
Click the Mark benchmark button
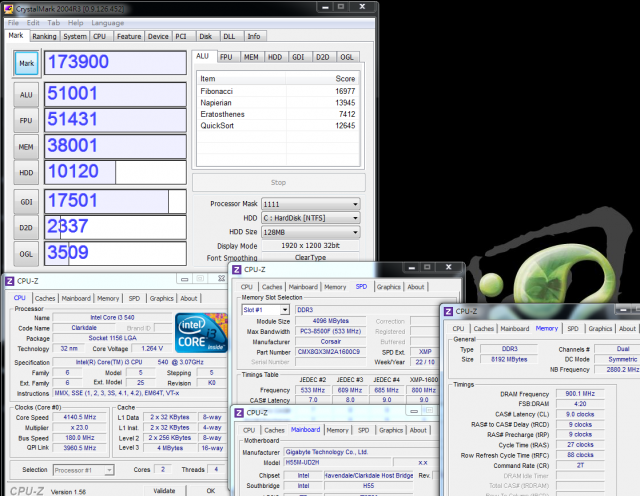pos(27,63)
